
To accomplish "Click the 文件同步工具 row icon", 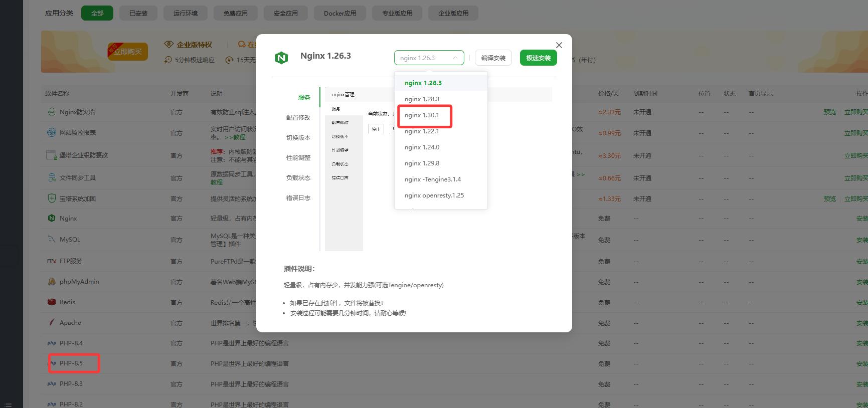I will [52, 177].
